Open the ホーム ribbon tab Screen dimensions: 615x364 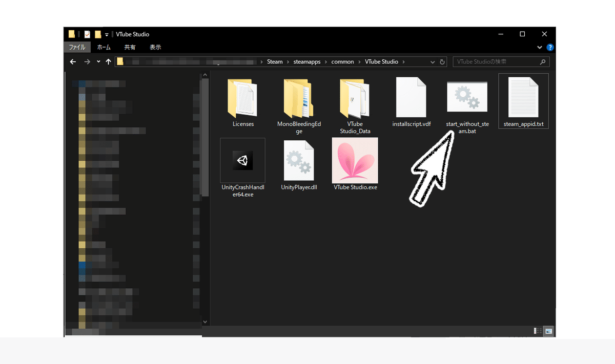click(x=104, y=47)
